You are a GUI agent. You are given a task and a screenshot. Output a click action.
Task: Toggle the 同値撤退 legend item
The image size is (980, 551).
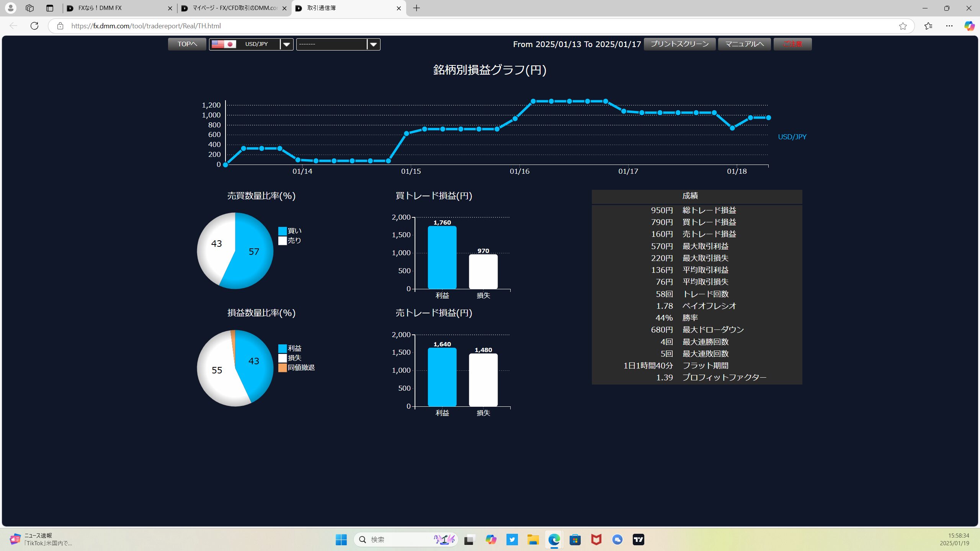pos(301,367)
